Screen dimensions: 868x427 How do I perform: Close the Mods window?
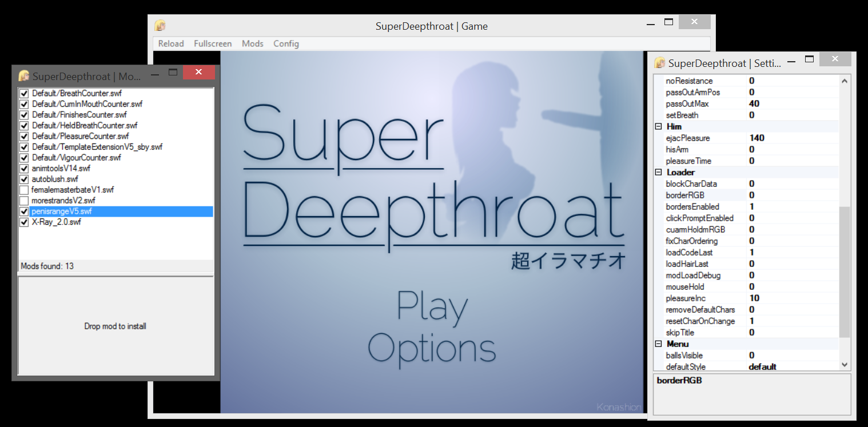click(x=198, y=73)
